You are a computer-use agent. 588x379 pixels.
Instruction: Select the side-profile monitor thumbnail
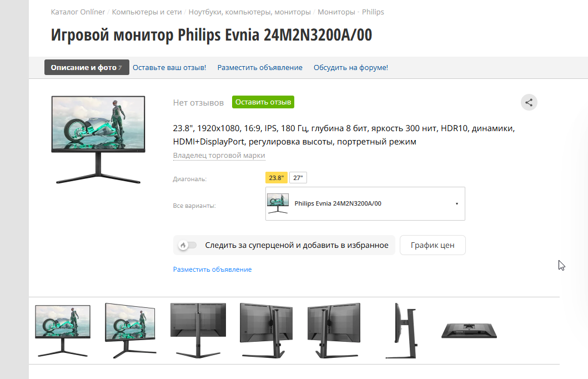401,331
